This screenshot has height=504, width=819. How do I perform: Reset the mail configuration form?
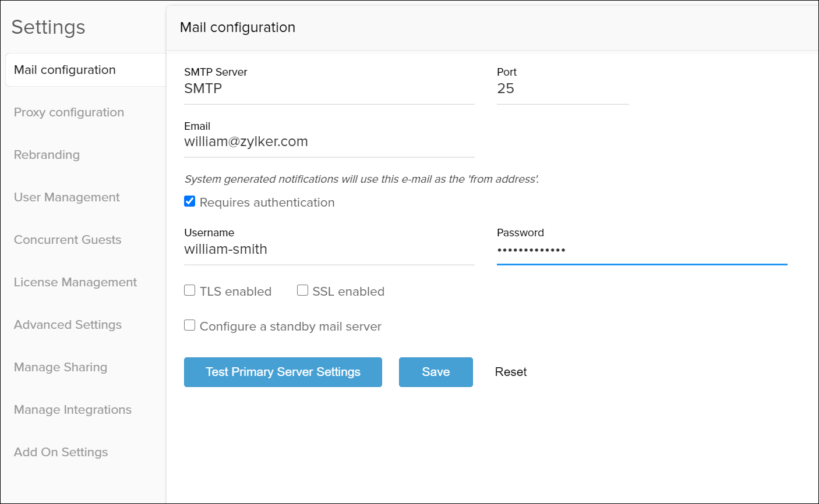(510, 372)
